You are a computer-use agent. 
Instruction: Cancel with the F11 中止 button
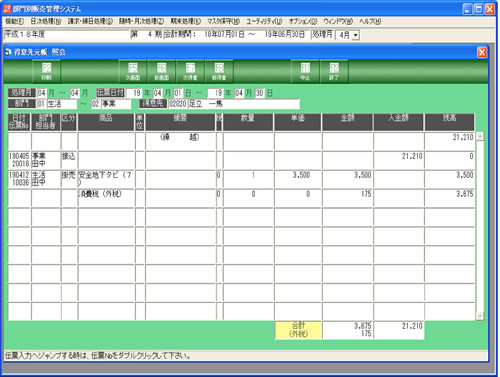pos(305,71)
